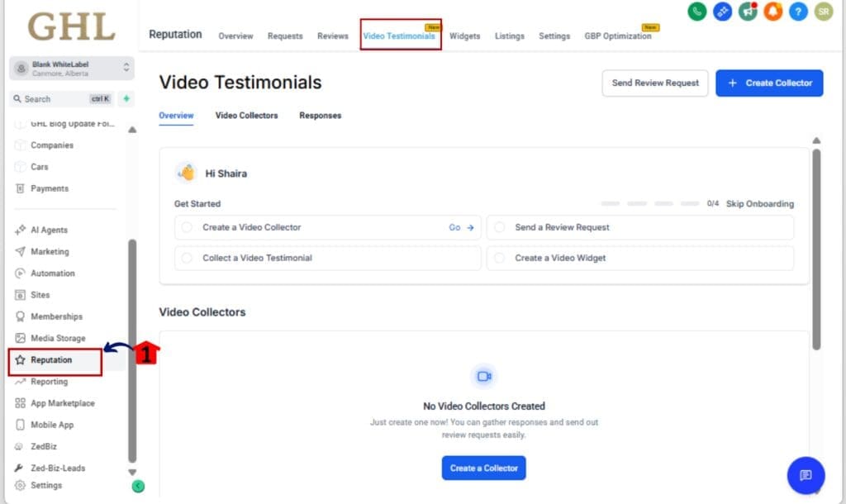This screenshot has width=846, height=504.
Task: Check the Collect a Video Testimonial step
Action: [x=188, y=258]
